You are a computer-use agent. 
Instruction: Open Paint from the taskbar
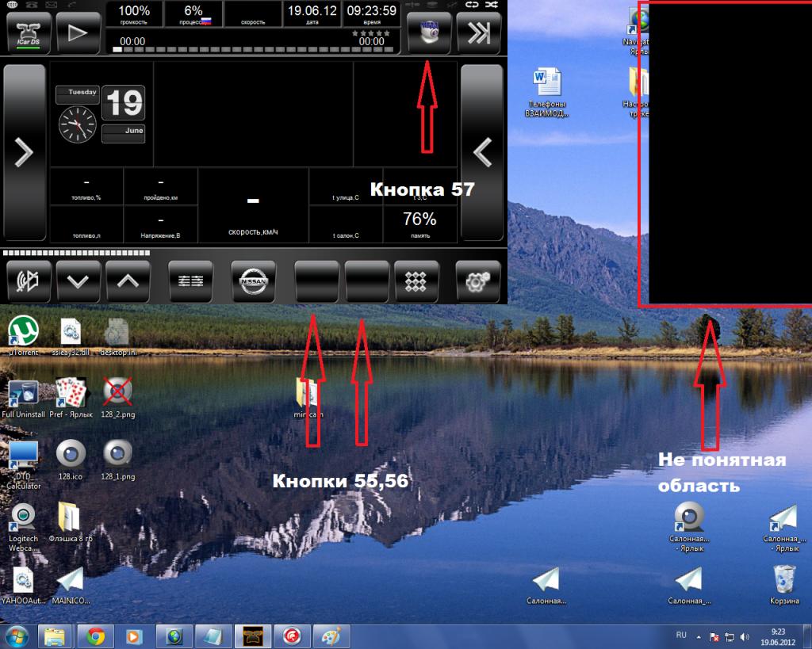coord(332,636)
